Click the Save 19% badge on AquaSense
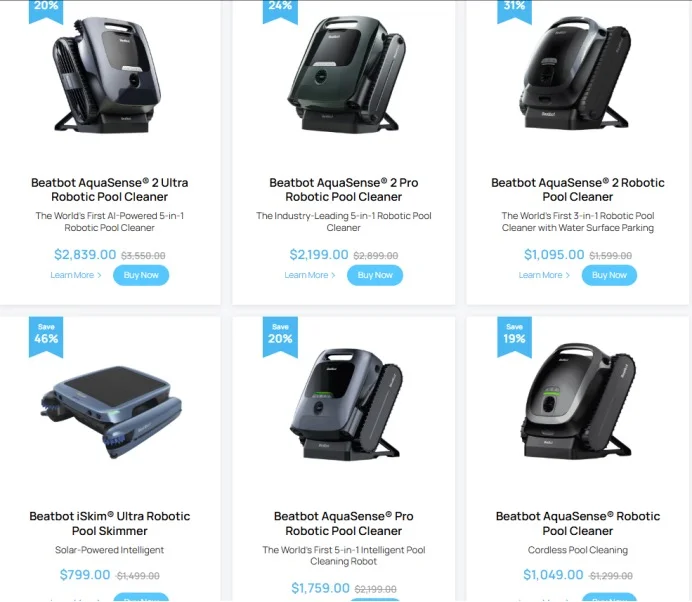692x602 pixels. click(x=515, y=337)
